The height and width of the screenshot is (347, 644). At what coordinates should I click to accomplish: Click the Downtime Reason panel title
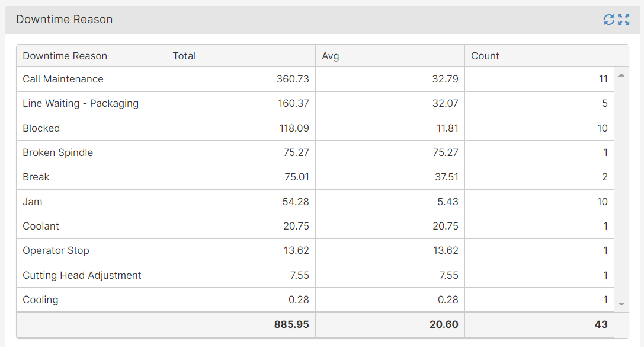(65, 20)
